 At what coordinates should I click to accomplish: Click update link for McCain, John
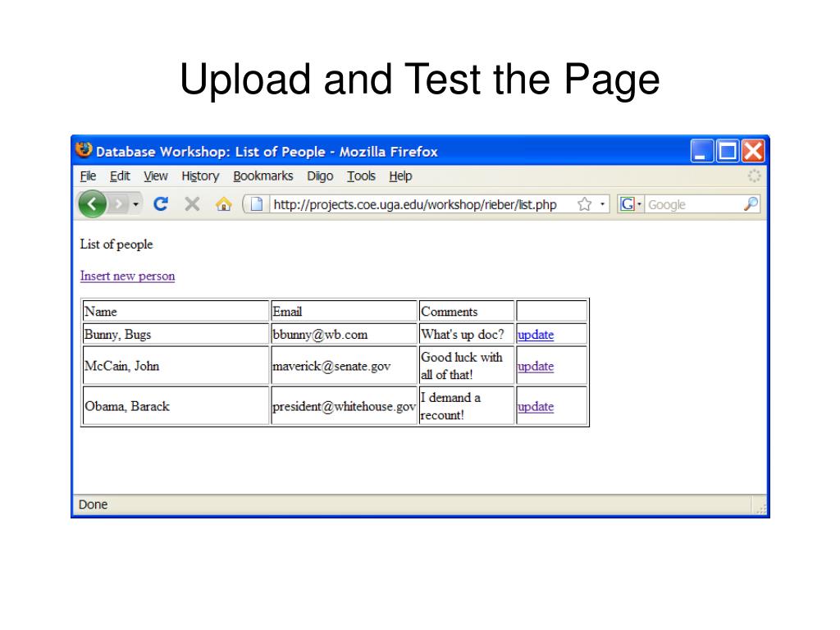pos(536,366)
